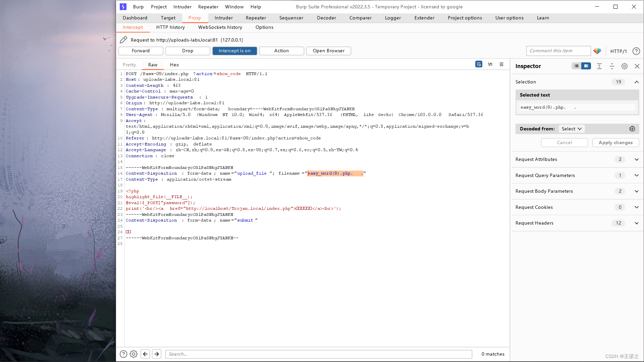Viewport: 644px width, 362px height.
Task: Open the highlight color picker icon
Action: click(x=597, y=51)
